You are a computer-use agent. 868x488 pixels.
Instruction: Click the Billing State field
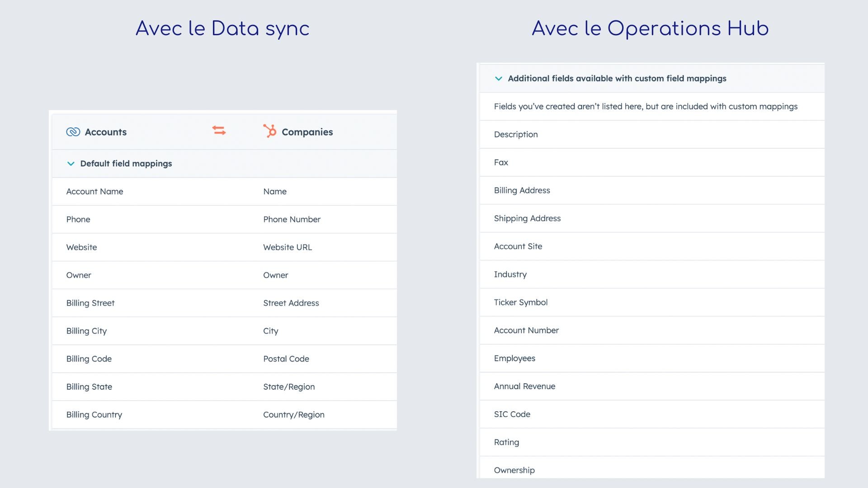point(89,387)
